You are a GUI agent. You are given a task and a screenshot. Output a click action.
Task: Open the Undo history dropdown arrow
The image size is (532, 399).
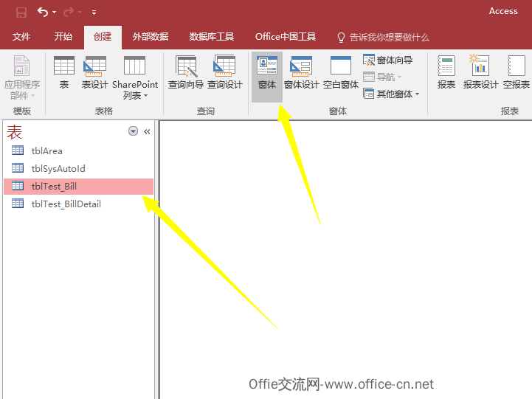[x=55, y=13]
